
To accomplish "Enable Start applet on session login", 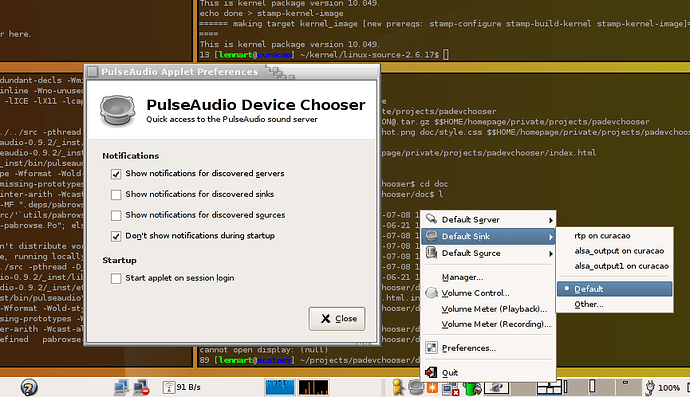I will pyautogui.click(x=116, y=278).
